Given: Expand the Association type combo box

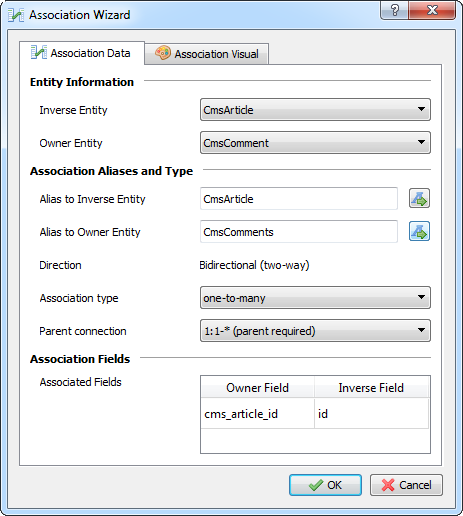Looking at the screenshot, I should click(x=315, y=298).
